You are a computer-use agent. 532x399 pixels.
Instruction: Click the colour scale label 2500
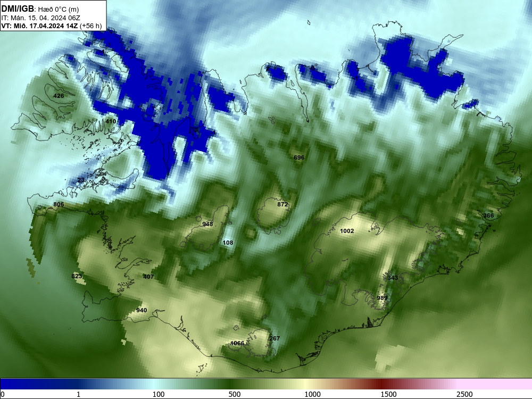[464, 394]
